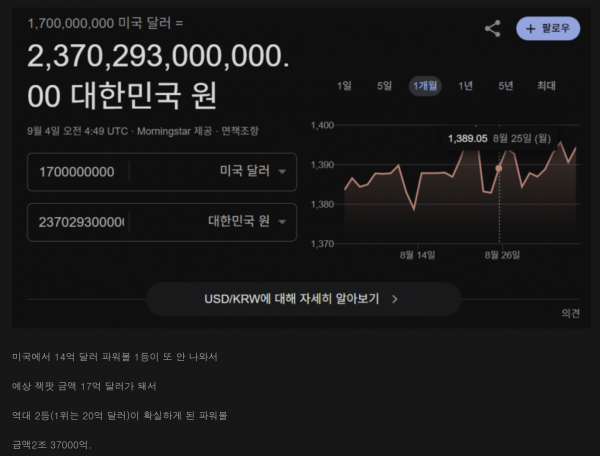Click the large converted result heading
This screenshot has height=456, width=600.
pyautogui.click(x=160, y=78)
